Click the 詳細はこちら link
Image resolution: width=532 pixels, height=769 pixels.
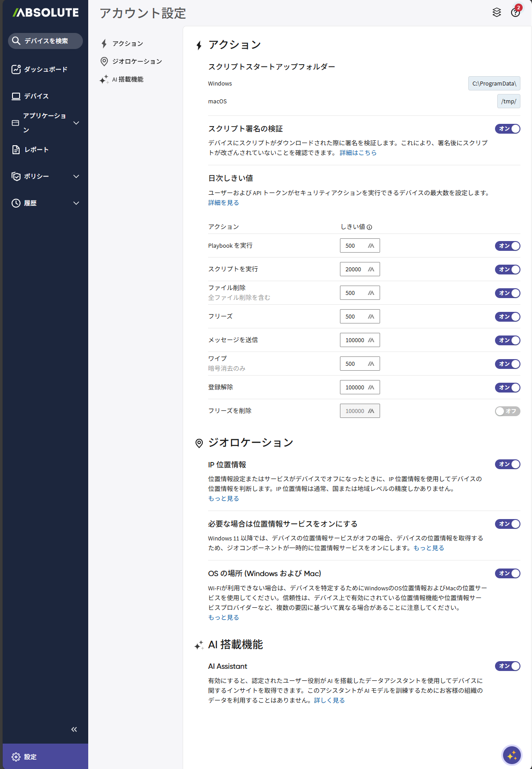click(x=358, y=153)
